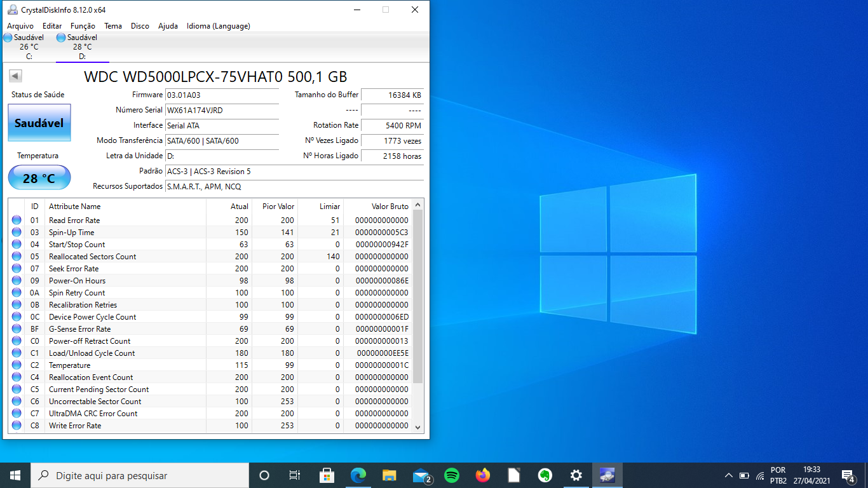Screen dimensions: 868x488
Task: Select status icon of Reallocated Sectors Count row
Action: [x=17, y=256]
